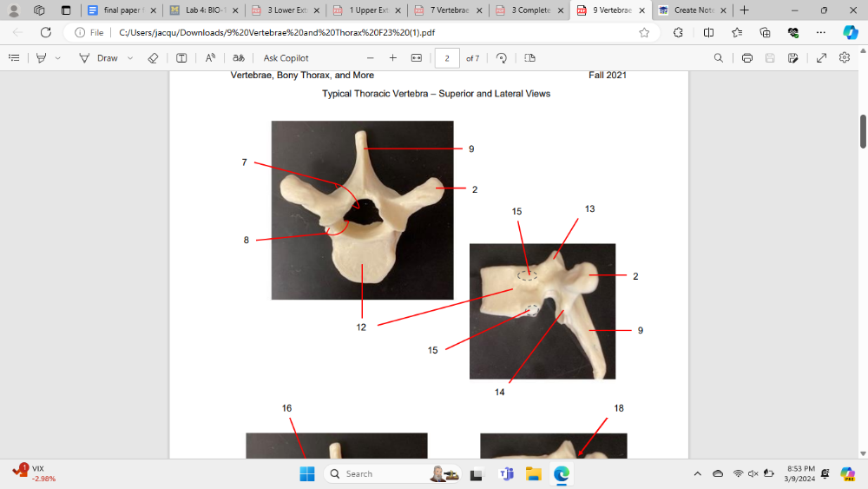Click the vertical scrollbar thumb

point(863,130)
